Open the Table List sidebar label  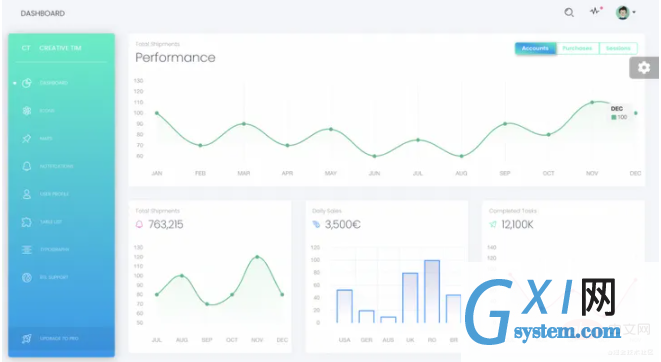click(x=51, y=222)
